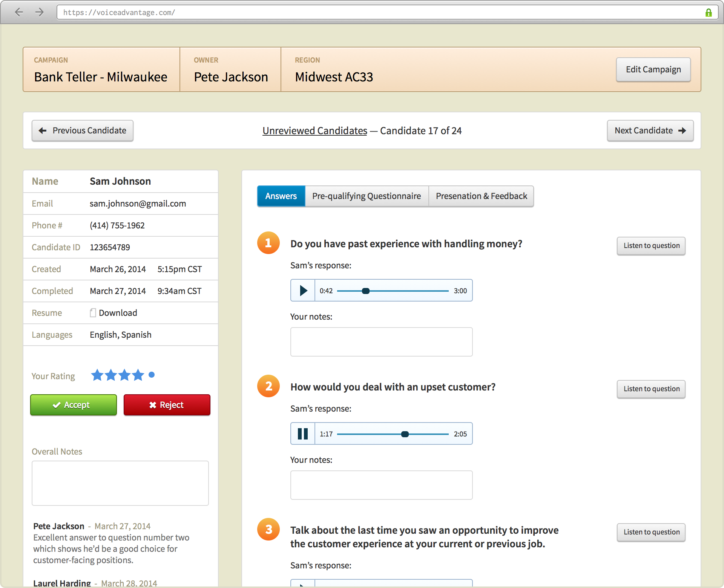Click Edit Campaign button
This screenshot has width=724, height=588.
tap(653, 70)
